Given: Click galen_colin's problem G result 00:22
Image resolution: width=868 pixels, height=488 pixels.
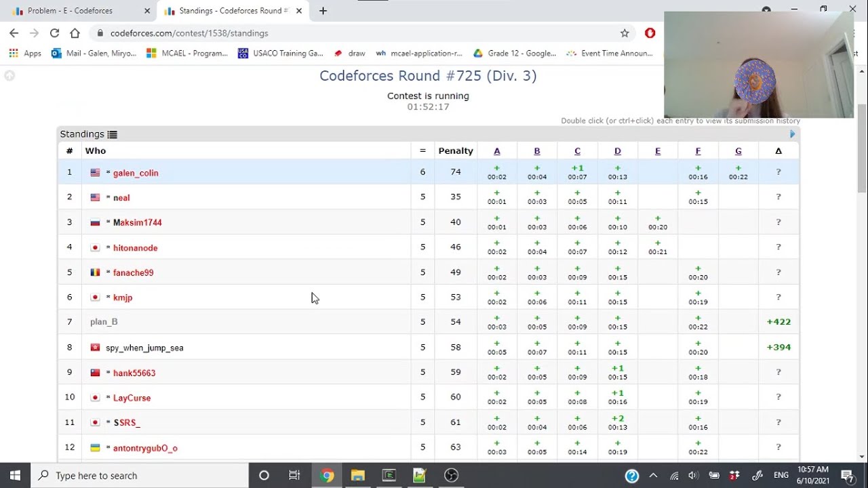Looking at the screenshot, I should [x=738, y=172].
